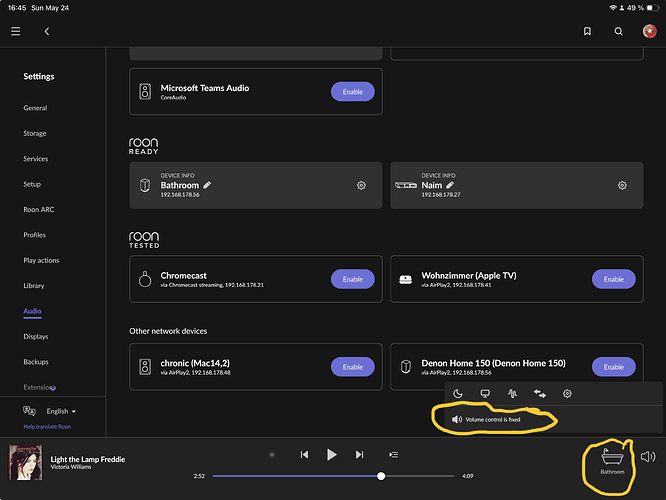Image resolution: width=666 pixels, height=500 pixels.
Task: Rename Naim device with pencil icon
Action: point(450,185)
